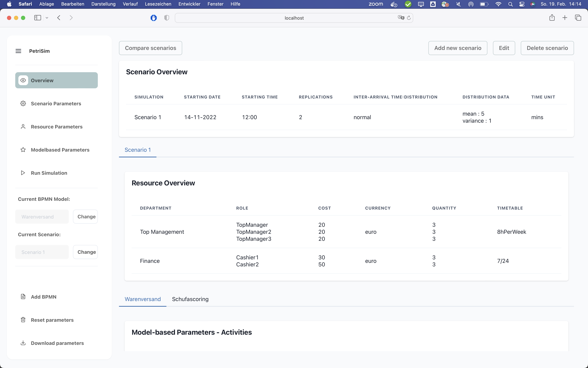This screenshot has width=588, height=368.
Task: Open Run Simulation page
Action: 56,173
